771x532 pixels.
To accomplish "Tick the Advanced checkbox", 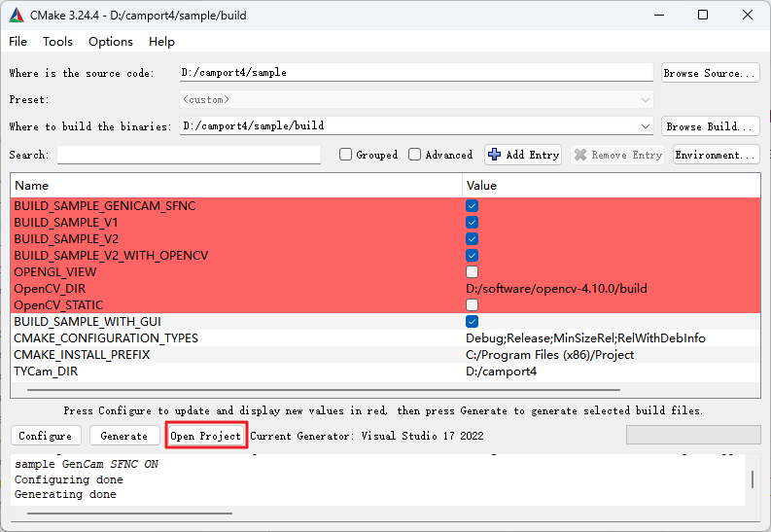I will pyautogui.click(x=415, y=155).
